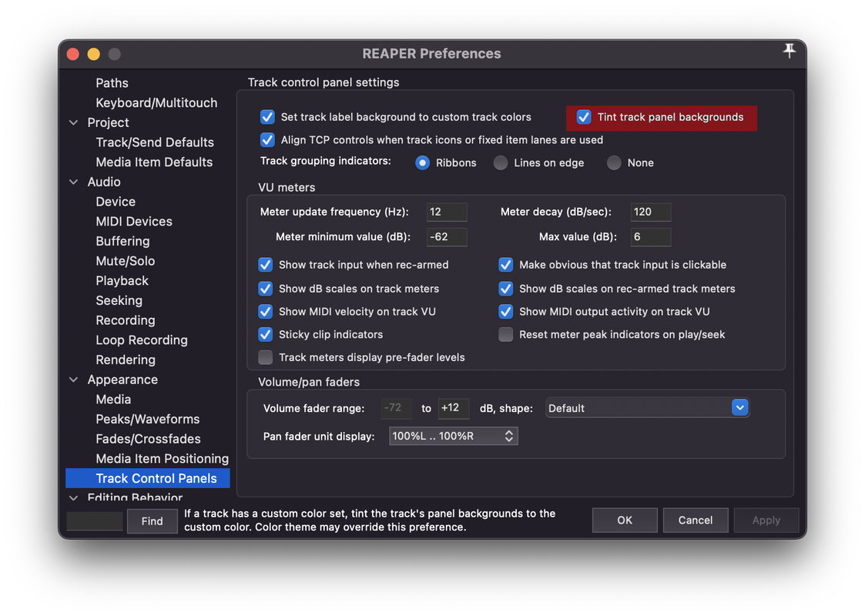Click the Cancel button
The image size is (865, 616).
pos(695,521)
